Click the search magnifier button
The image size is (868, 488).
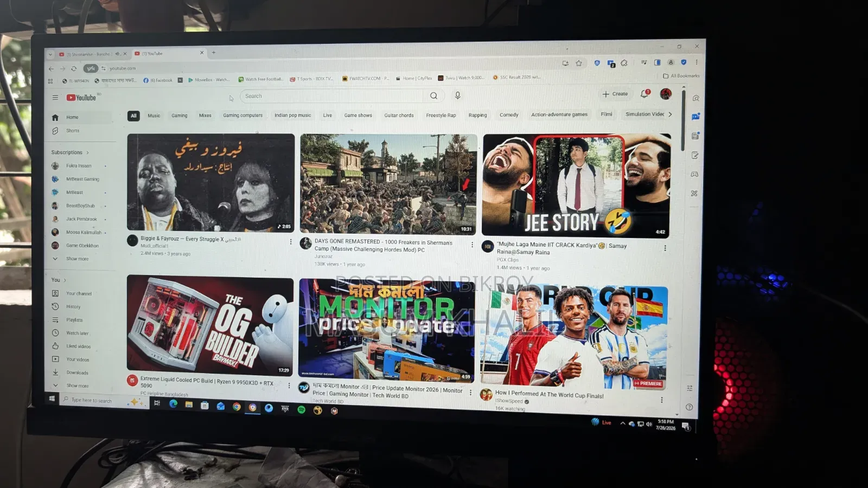433,96
